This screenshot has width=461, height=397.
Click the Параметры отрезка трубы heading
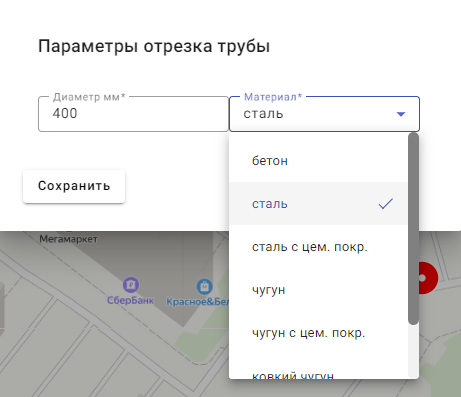click(154, 46)
